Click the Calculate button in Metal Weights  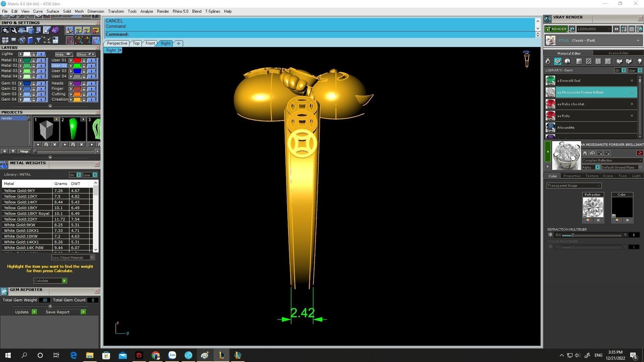[50, 281]
